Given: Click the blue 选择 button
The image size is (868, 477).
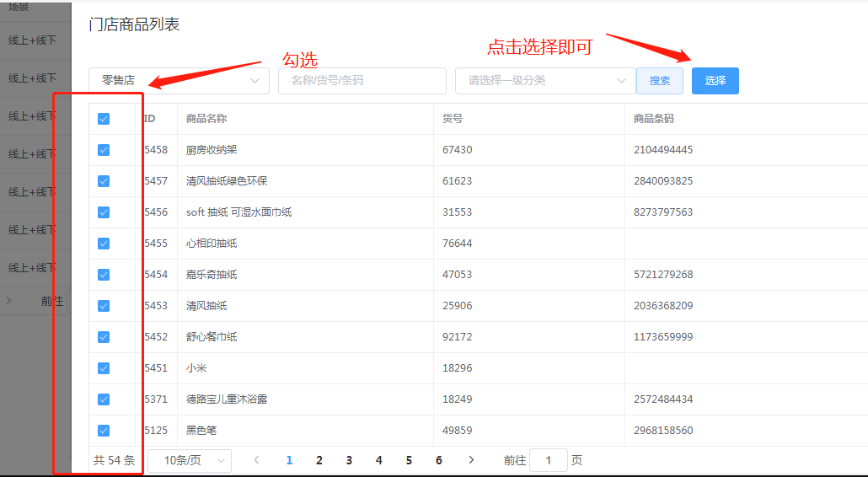Looking at the screenshot, I should 715,81.
